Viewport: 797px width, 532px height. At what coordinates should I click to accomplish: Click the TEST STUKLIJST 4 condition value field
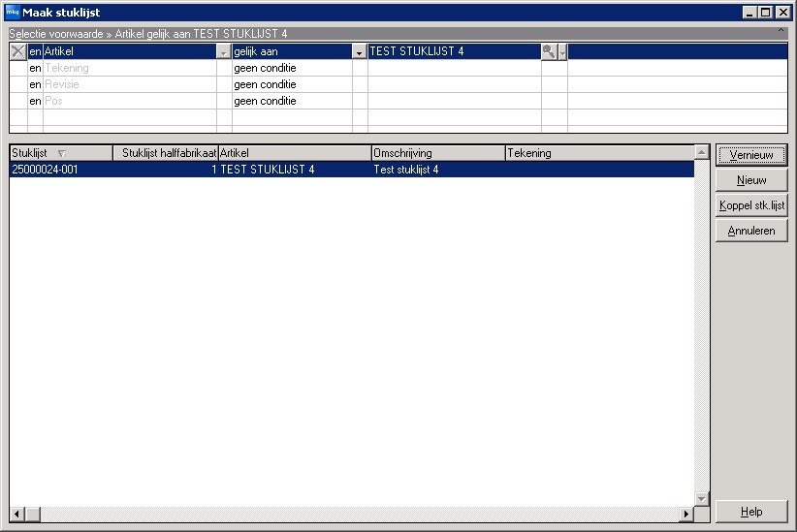point(455,51)
